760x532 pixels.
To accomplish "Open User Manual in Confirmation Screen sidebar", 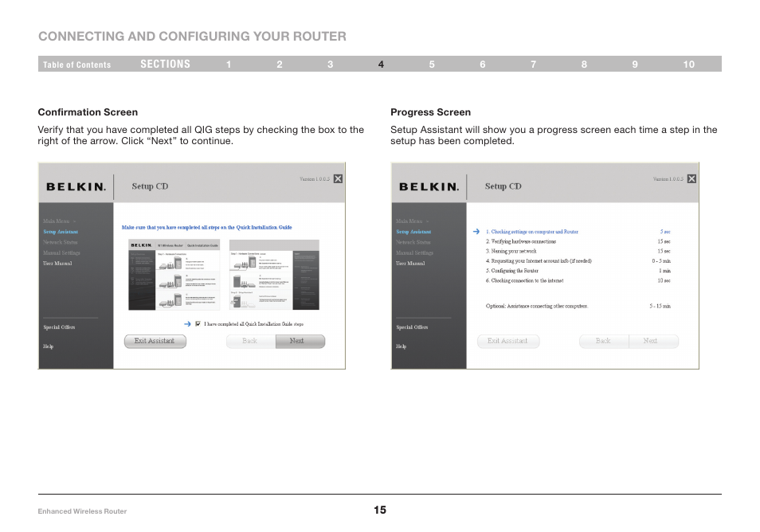I will pos(57,264).
